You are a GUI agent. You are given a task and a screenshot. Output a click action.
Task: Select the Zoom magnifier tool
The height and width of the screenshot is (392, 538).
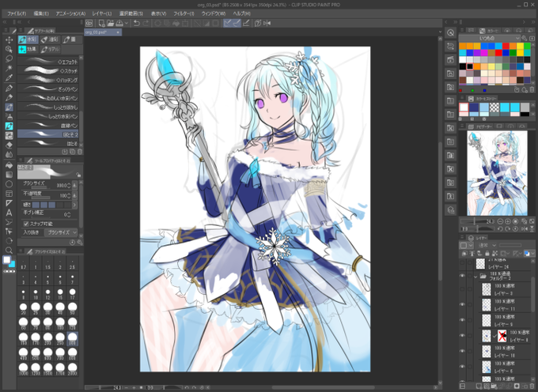[9, 251]
